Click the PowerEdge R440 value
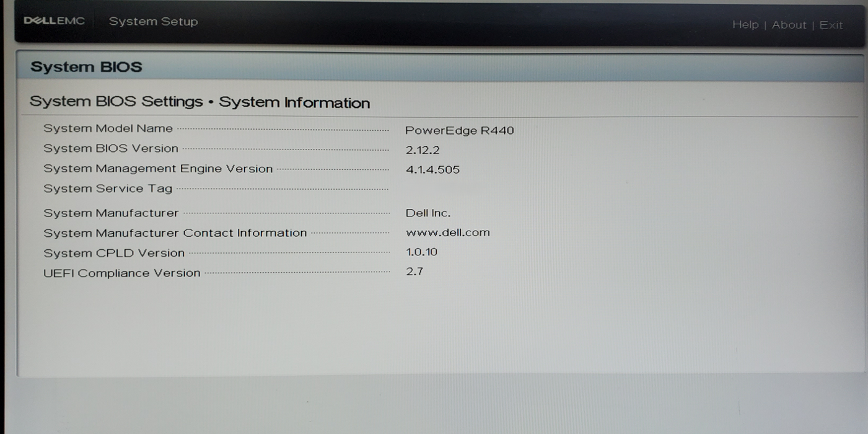 pos(459,130)
